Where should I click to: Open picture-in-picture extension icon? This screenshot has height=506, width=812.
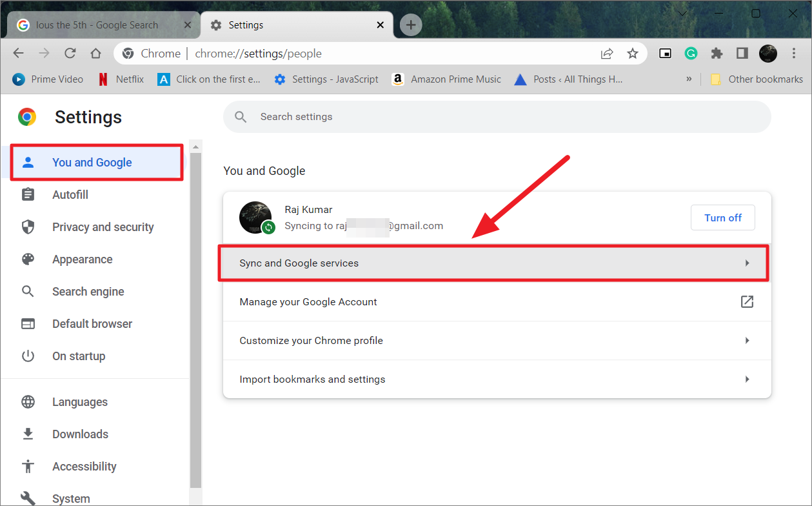coord(665,54)
